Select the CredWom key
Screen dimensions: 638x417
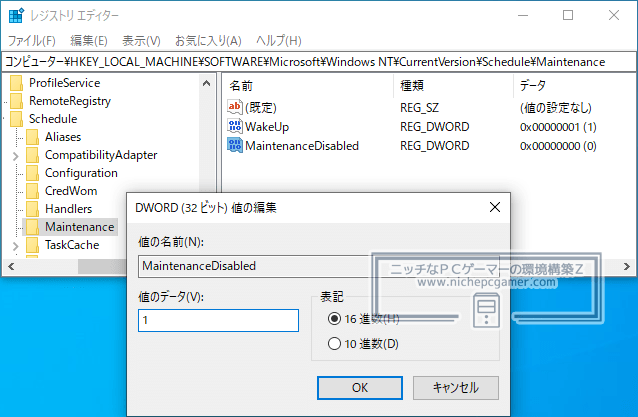tap(71, 191)
